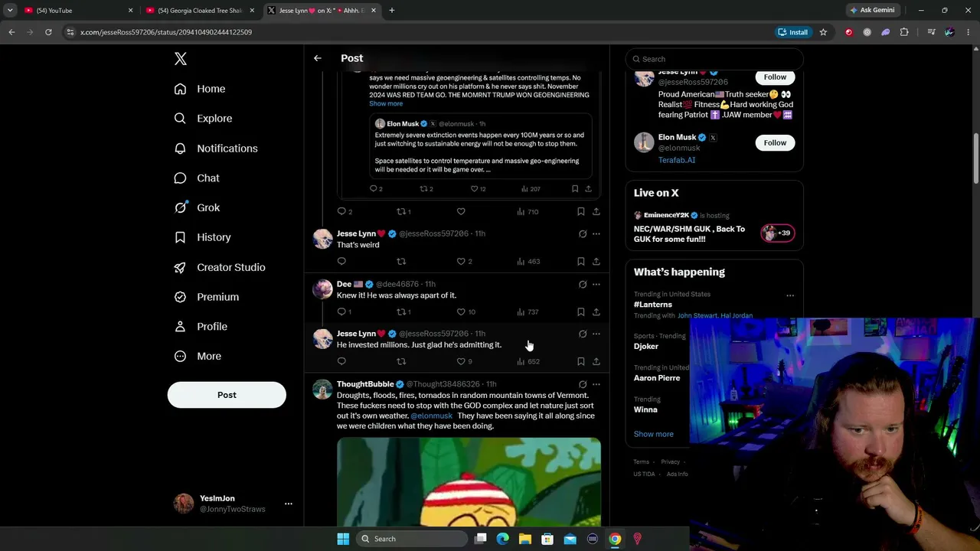The image size is (980, 551).
Task: Open Chat from the sidebar
Action: click(197, 178)
